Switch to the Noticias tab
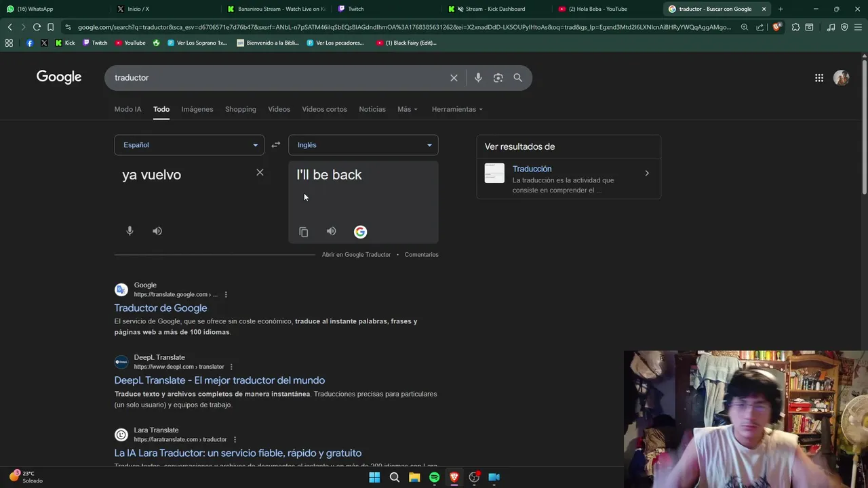868x488 pixels. (x=372, y=109)
